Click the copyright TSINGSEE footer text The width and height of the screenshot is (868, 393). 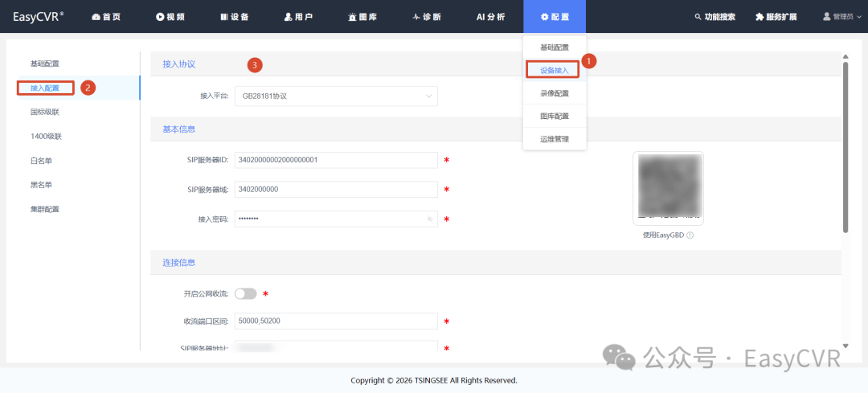(x=434, y=380)
